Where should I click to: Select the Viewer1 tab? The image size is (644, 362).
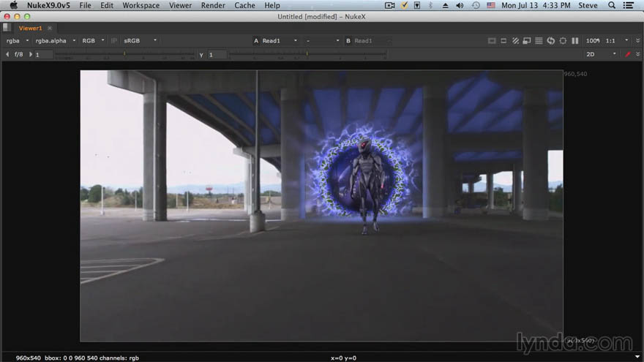(30, 28)
